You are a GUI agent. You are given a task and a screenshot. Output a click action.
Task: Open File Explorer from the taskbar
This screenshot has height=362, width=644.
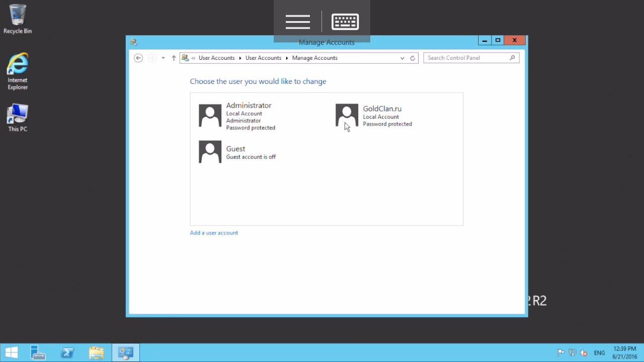click(x=96, y=352)
